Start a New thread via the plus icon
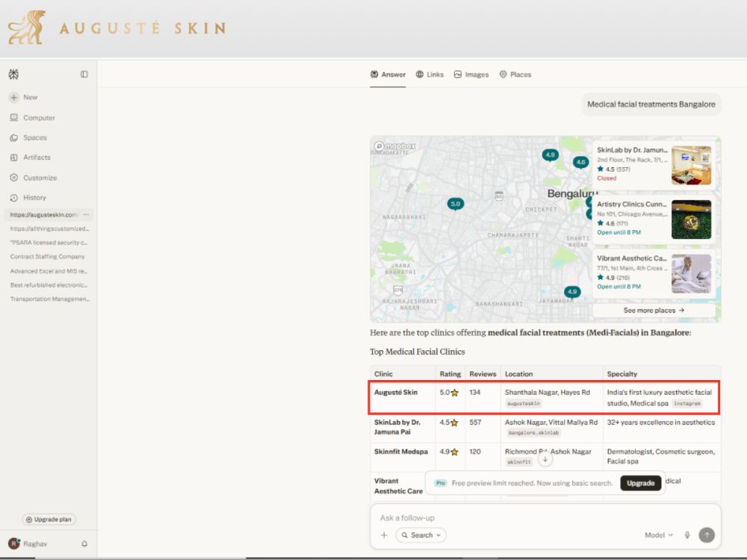747x560 pixels. tap(13, 97)
